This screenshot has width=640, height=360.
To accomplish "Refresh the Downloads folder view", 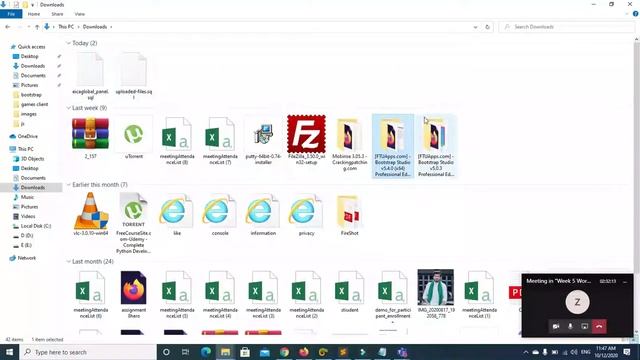I will [x=487, y=27].
